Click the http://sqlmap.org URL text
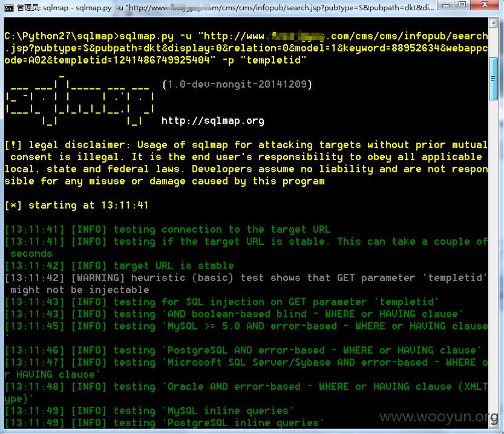The height and width of the screenshot is (434, 504). click(213, 121)
